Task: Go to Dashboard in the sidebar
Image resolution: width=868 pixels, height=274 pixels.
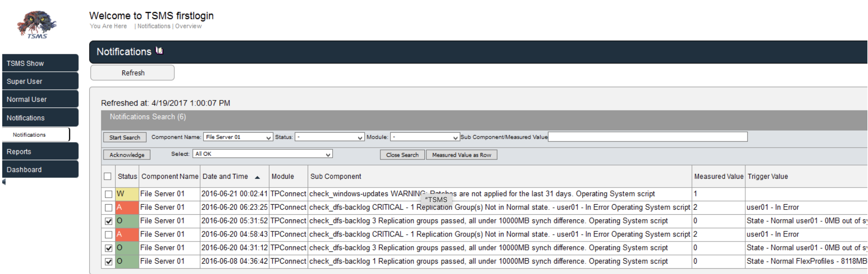Action: tap(40, 170)
